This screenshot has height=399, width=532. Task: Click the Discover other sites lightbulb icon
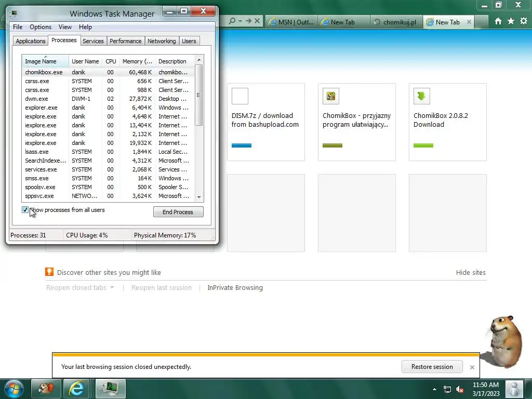coord(49,272)
